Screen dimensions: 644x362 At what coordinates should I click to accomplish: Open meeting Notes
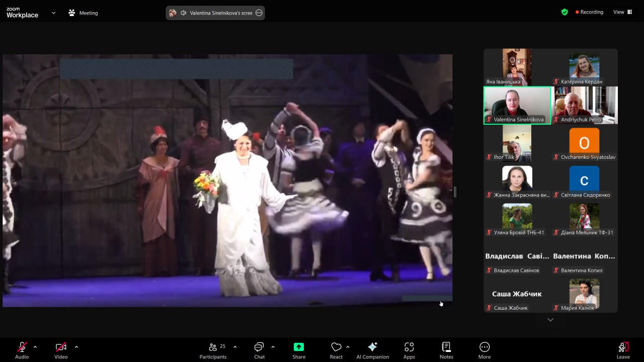click(446, 350)
